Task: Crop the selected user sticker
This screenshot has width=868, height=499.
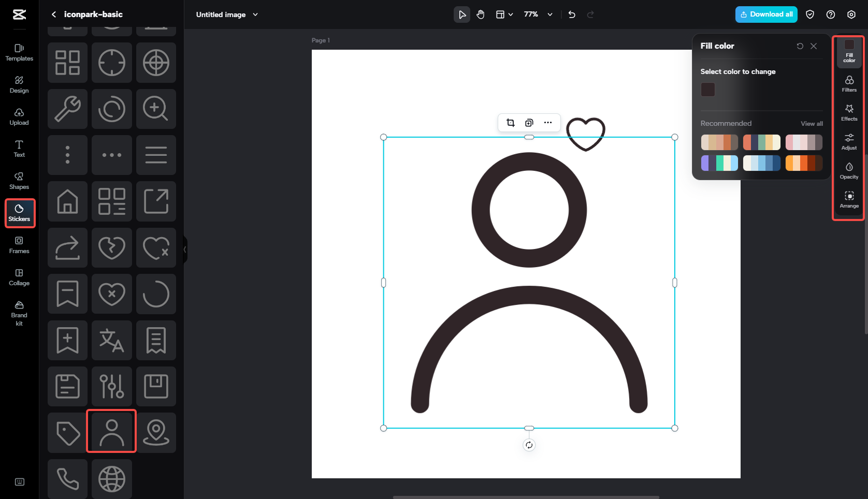Action: (x=510, y=123)
